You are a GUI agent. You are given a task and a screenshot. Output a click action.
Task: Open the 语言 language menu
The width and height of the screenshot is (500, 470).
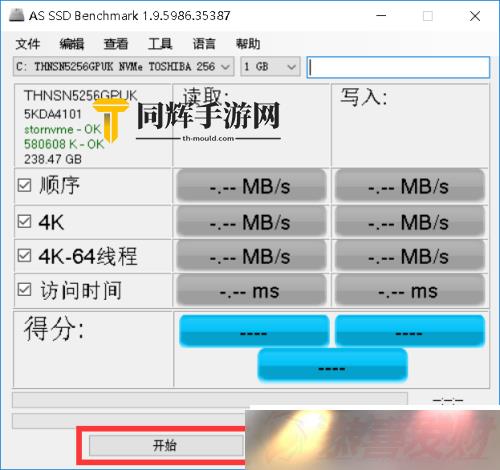pos(204,44)
